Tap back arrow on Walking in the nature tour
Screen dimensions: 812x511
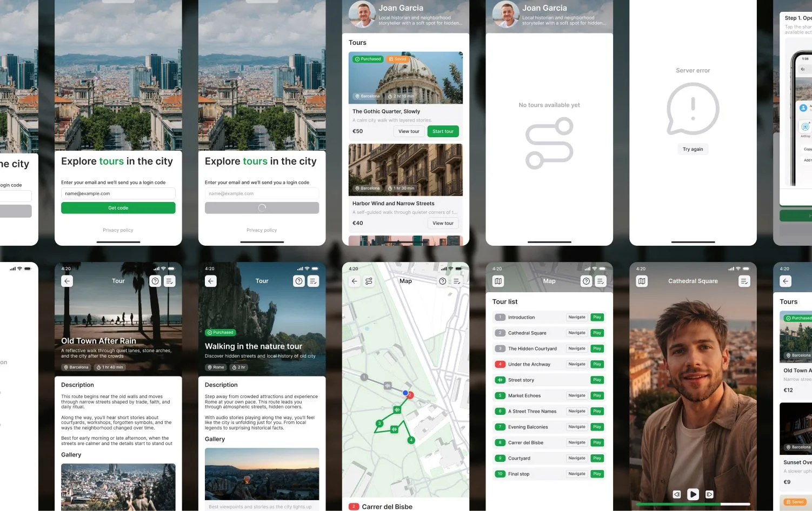(211, 281)
